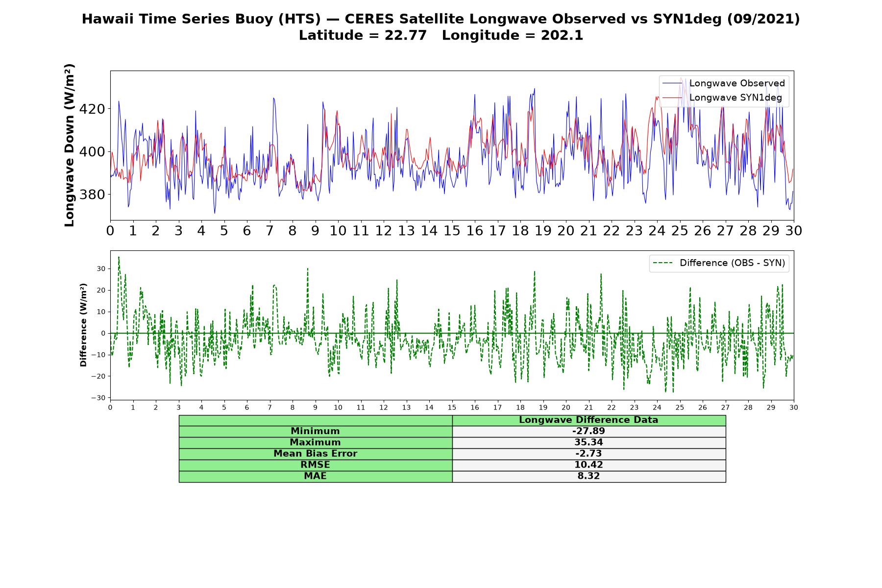Select the RMSE value 10.42 cell
The width and height of the screenshot is (882, 588).
coord(589,465)
